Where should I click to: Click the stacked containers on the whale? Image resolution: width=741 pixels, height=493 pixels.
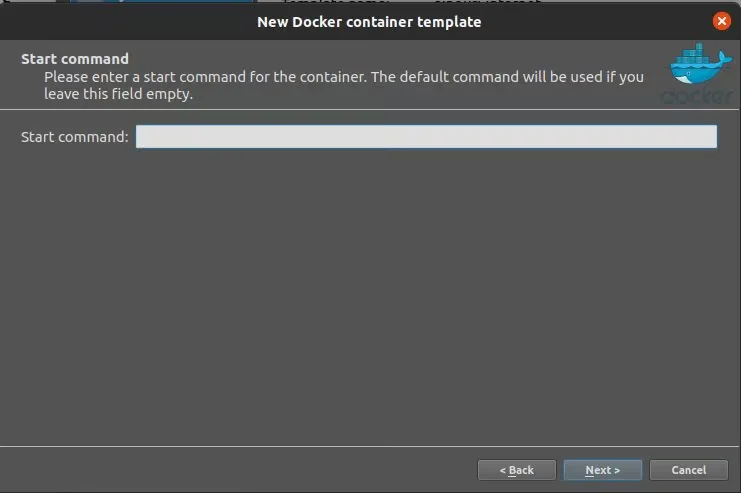694,57
